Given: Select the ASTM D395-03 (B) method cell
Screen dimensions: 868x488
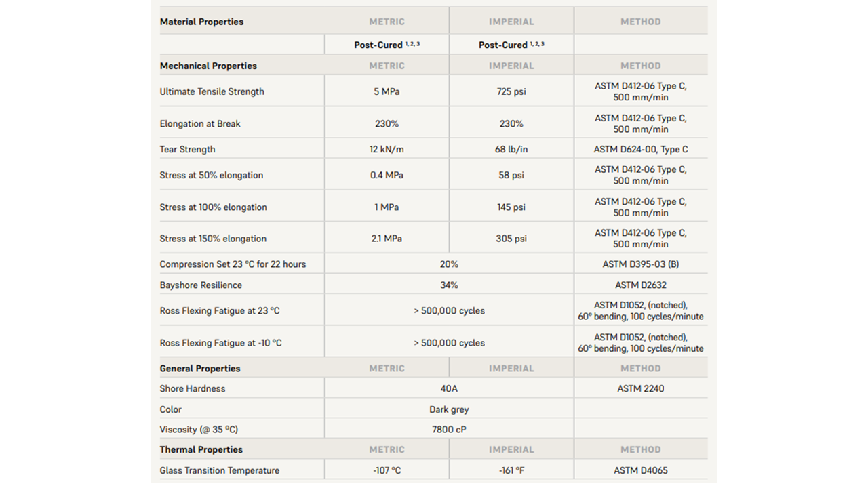Looking at the screenshot, I should 640,264.
